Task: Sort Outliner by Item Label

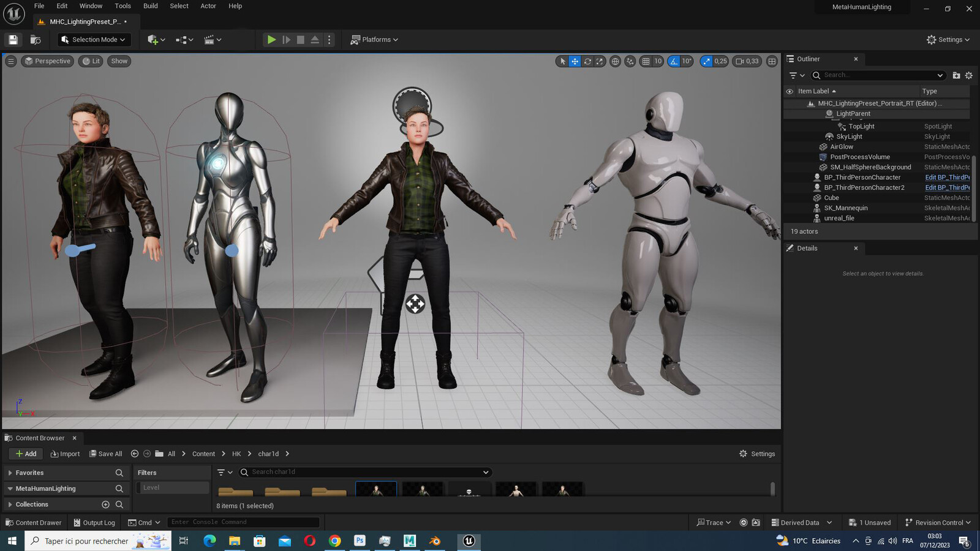Action: pos(816,91)
